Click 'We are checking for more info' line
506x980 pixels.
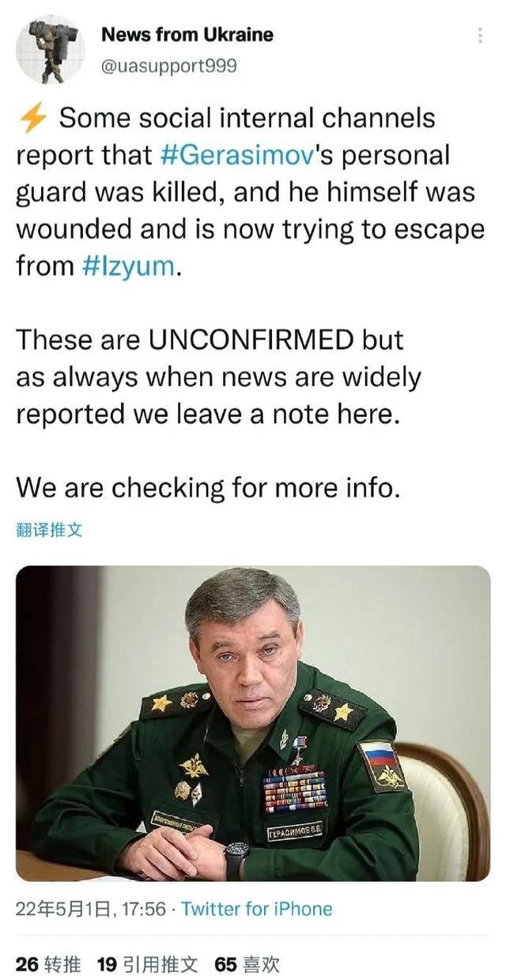(209, 488)
